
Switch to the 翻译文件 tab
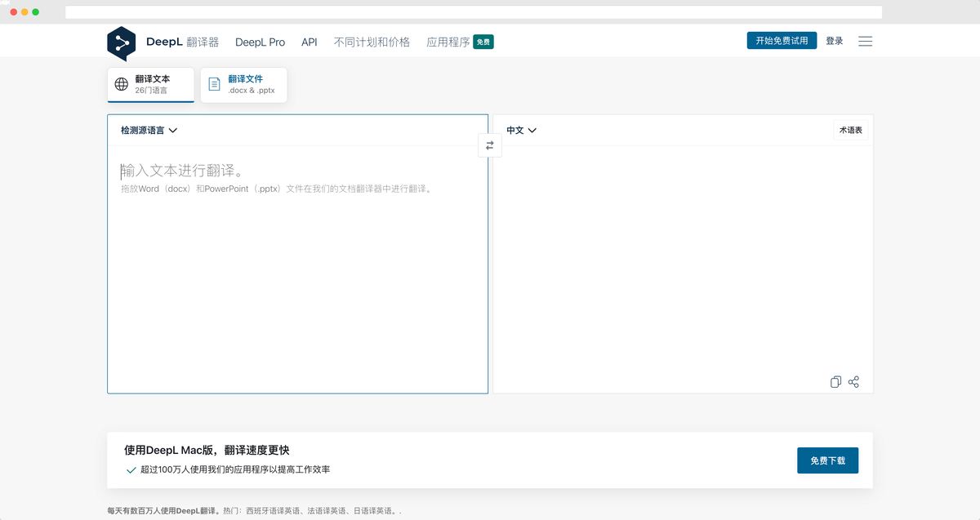tap(243, 85)
